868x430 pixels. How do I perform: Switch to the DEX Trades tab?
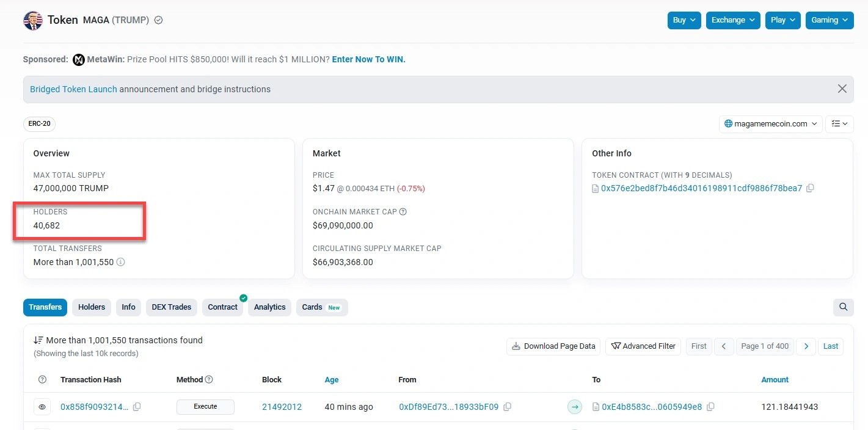[171, 307]
